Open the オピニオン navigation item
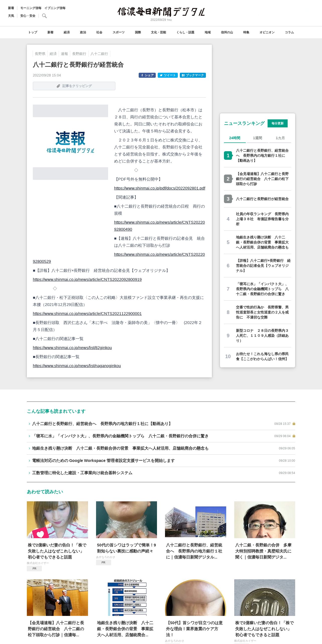This screenshot has height=644, width=322. tap(267, 32)
